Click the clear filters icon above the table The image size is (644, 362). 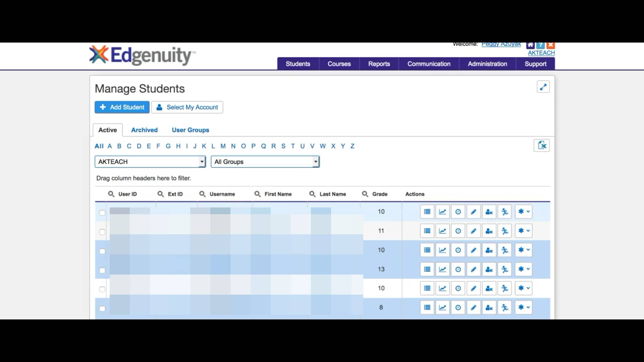coord(542,145)
